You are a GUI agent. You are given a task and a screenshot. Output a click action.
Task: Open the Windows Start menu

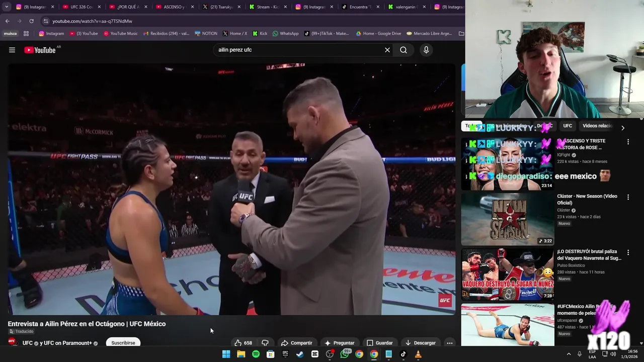(226, 354)
